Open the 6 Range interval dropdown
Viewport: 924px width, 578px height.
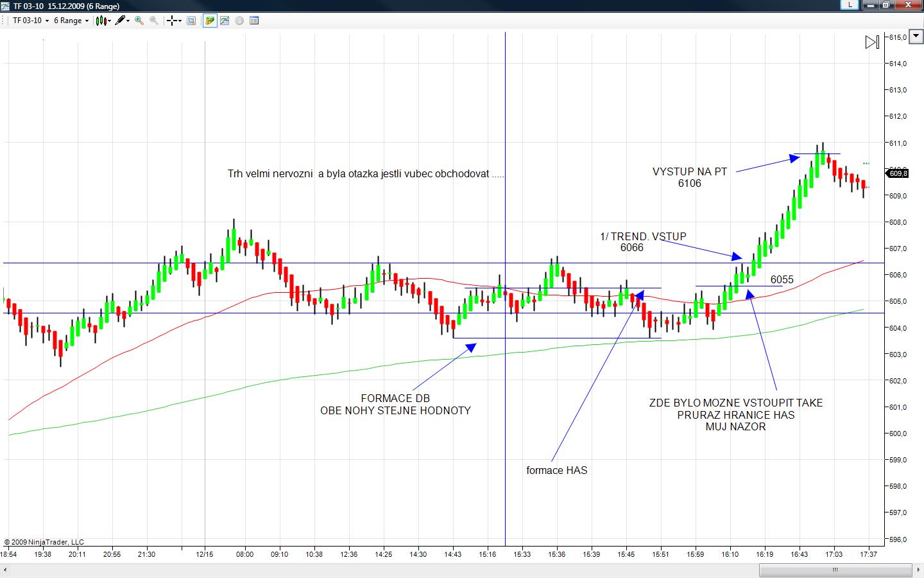71,21
